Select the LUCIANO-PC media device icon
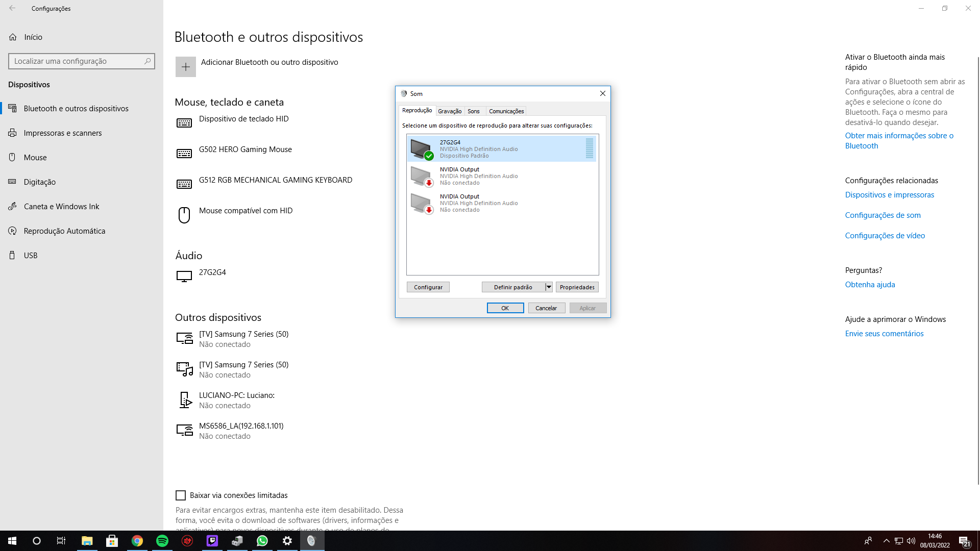The width and height of the screenshot is (980, 551). 185,399
